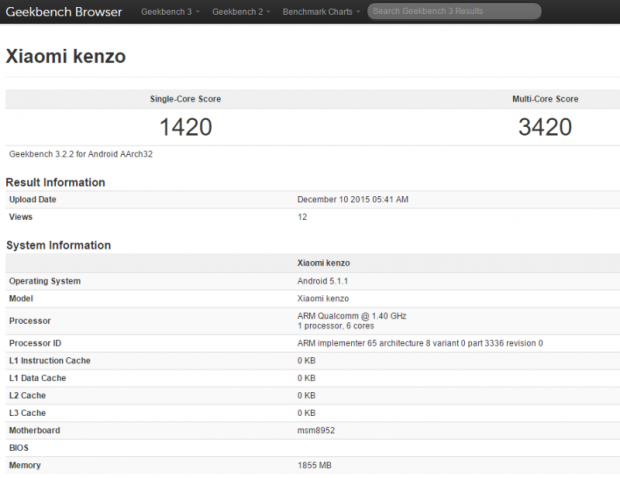Click the single-core score value 1420
The width and height of the screenshot is (620, 478).
[185, 127]
